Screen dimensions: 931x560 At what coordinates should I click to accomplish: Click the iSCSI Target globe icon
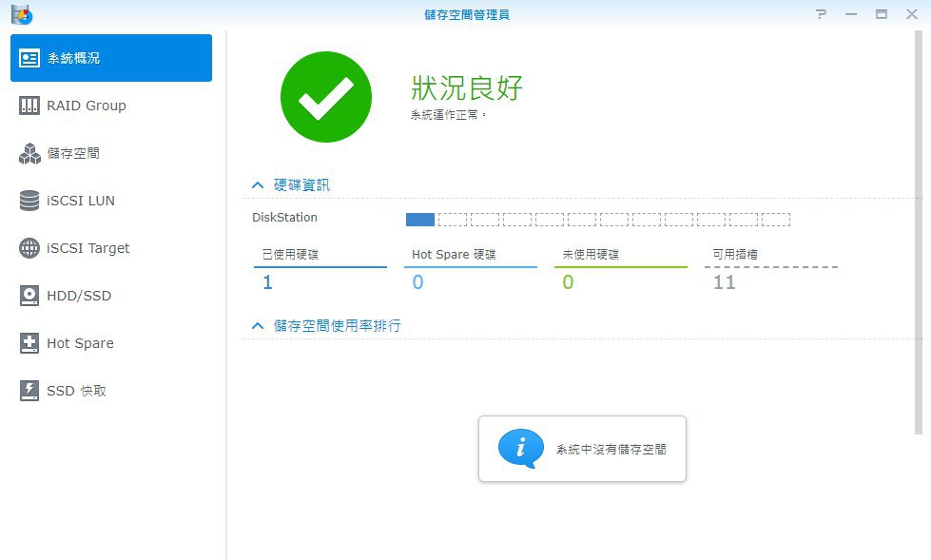(29, 248)
